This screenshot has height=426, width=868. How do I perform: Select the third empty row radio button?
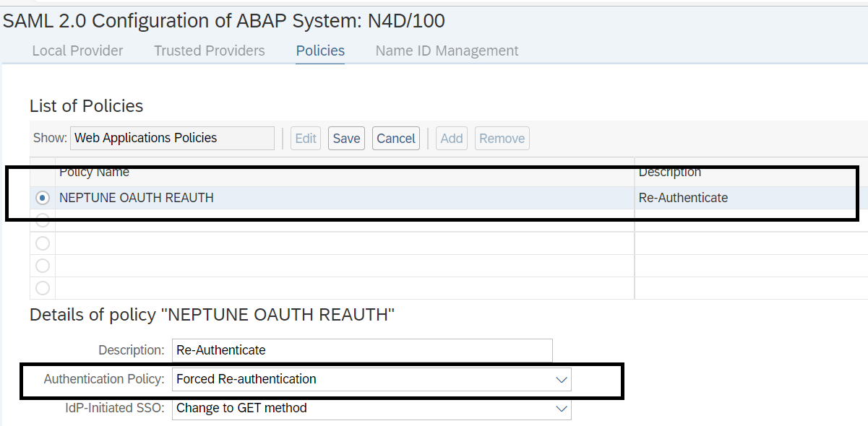point(42,266)
